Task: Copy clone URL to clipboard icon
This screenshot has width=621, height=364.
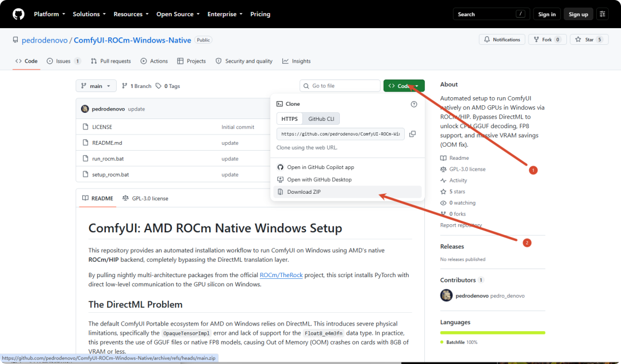Action: pos(412,134)
